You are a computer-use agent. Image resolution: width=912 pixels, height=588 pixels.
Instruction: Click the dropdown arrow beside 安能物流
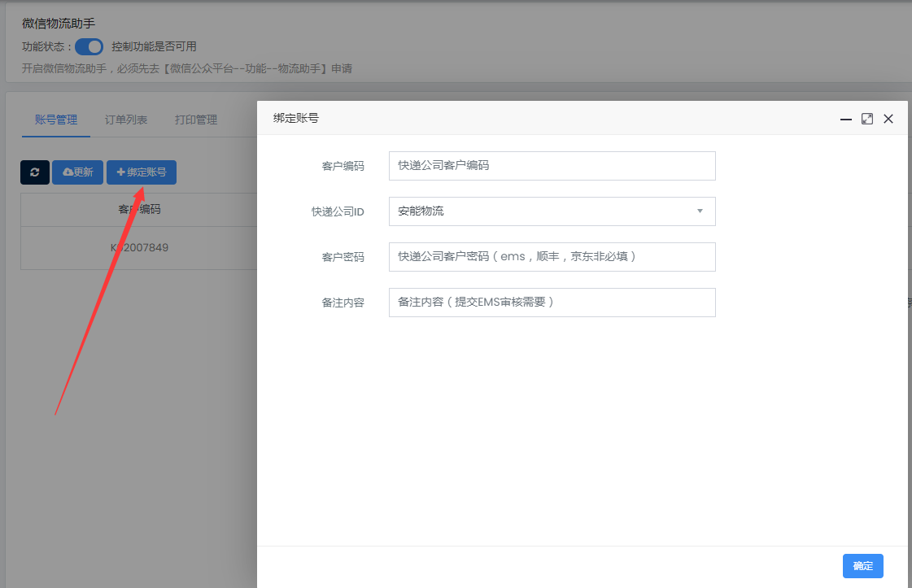pos(700,211)
